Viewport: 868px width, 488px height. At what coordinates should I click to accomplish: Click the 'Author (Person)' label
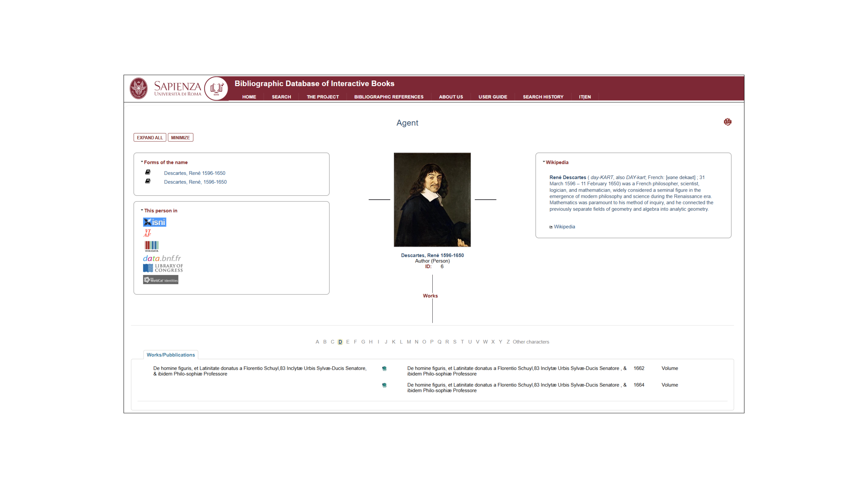(432, 261)
